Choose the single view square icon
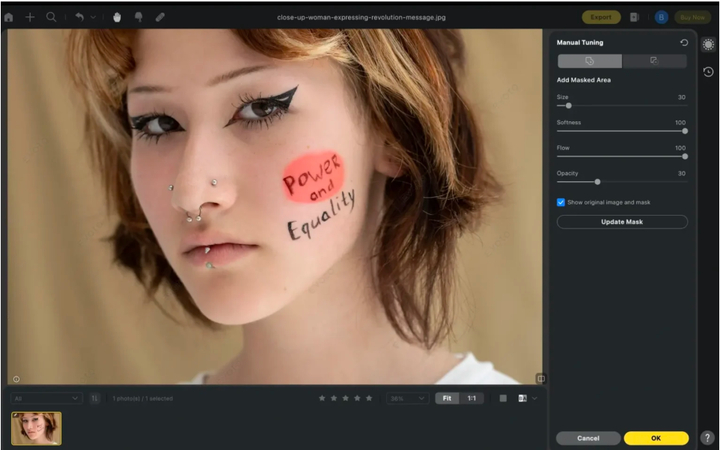This screenshot has height=450, width=720. [x=503, y=398]
